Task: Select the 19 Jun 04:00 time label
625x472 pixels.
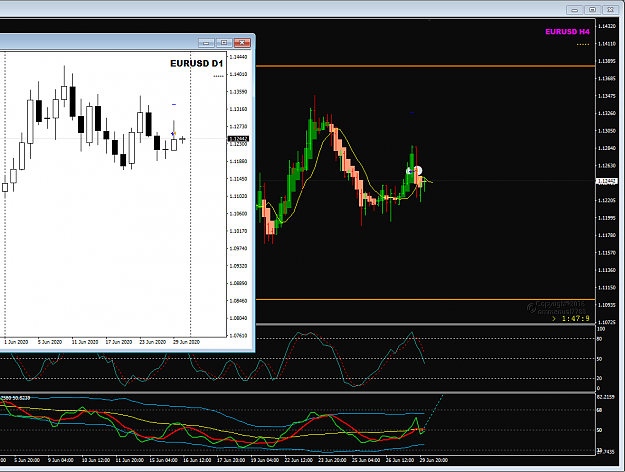Action: [265, 460]
